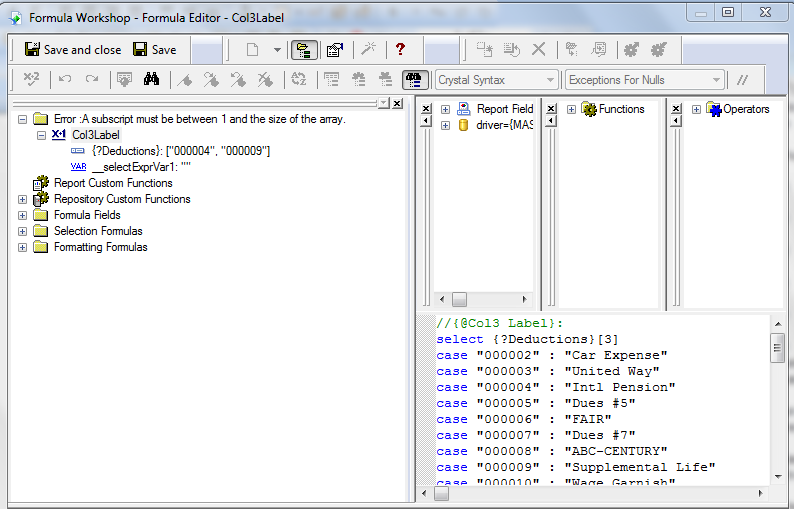Screen dimensions: 794x509
Task: Collapse the Col3Label tree node
Action: (42, 135)
